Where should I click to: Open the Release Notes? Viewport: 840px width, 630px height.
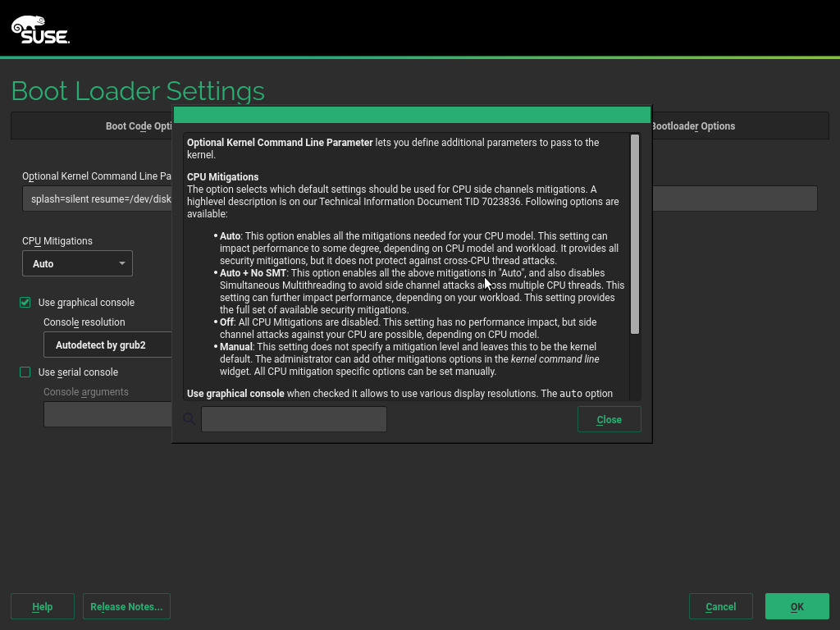(126, 606)
